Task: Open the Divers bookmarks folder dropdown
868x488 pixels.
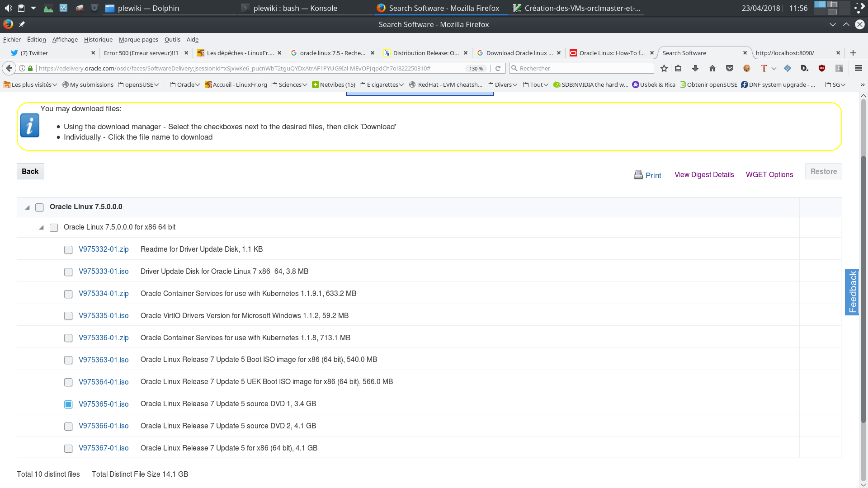Action: point(502,84)
